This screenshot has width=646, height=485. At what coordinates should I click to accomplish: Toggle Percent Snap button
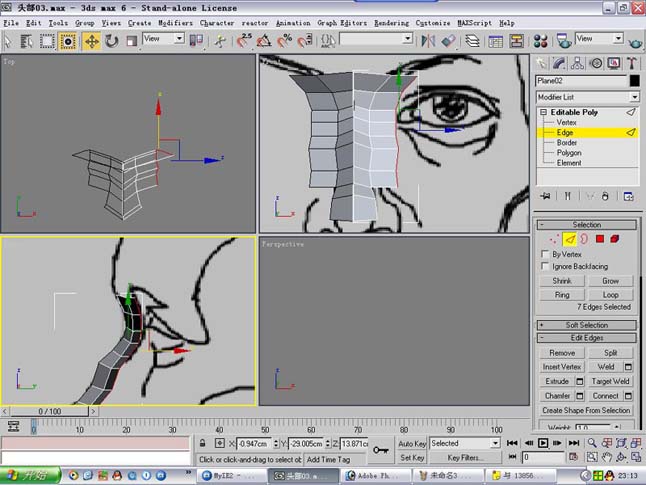[x=284, y=41]
